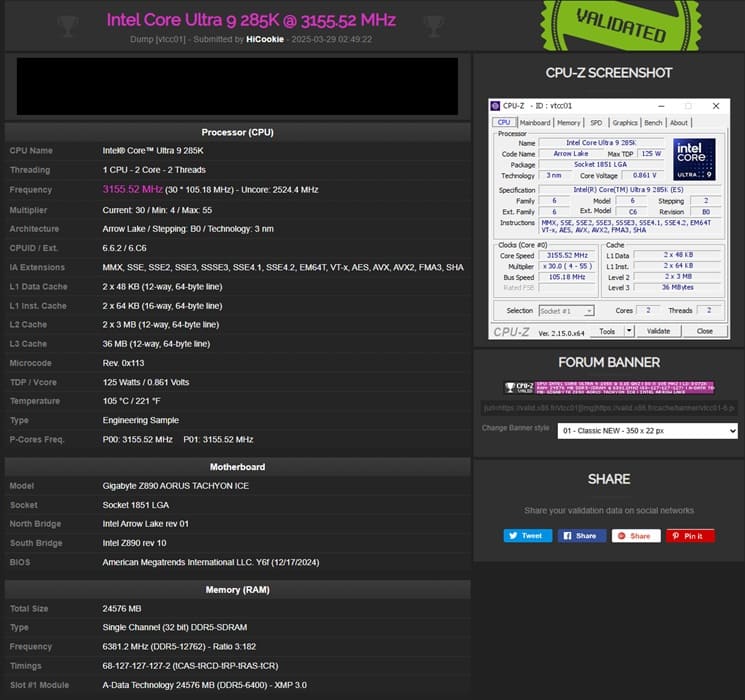Click the Processor (CPU) section header
The image size is (745, 700).
click(238, 132)
